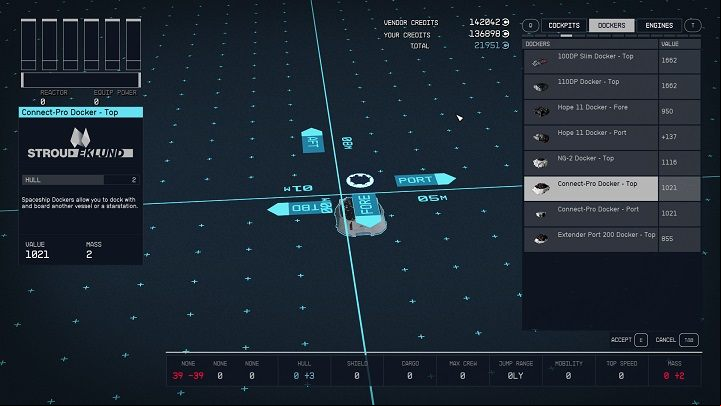
Task: Click the Cargo stat value
Action: click(410, 376)
